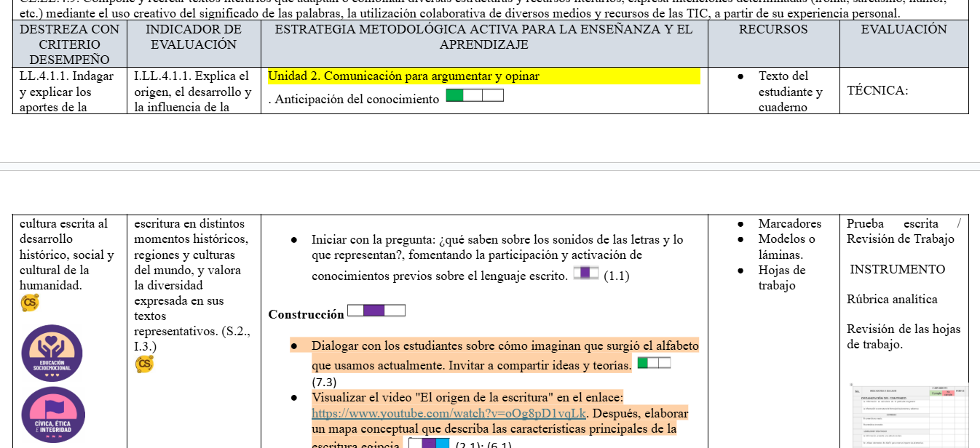
Task: Select the Educación Socioemocional purple badge
Action: coord(52,353)
